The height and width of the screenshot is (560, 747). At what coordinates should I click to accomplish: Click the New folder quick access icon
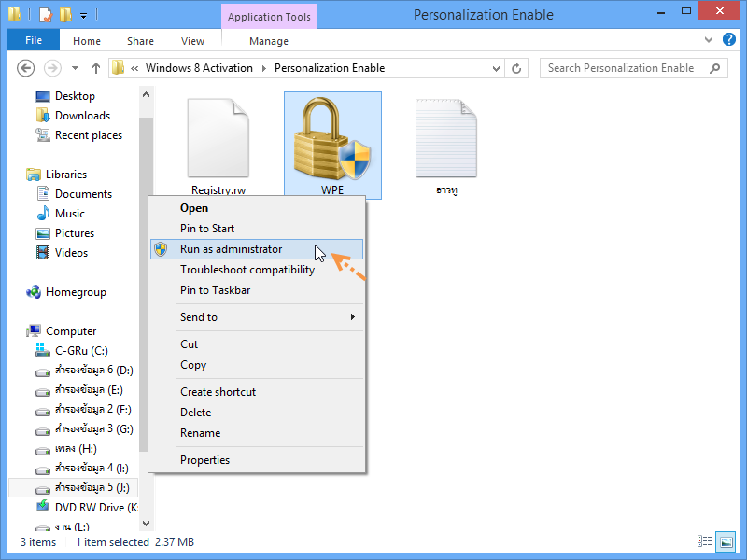pos(65,15)
